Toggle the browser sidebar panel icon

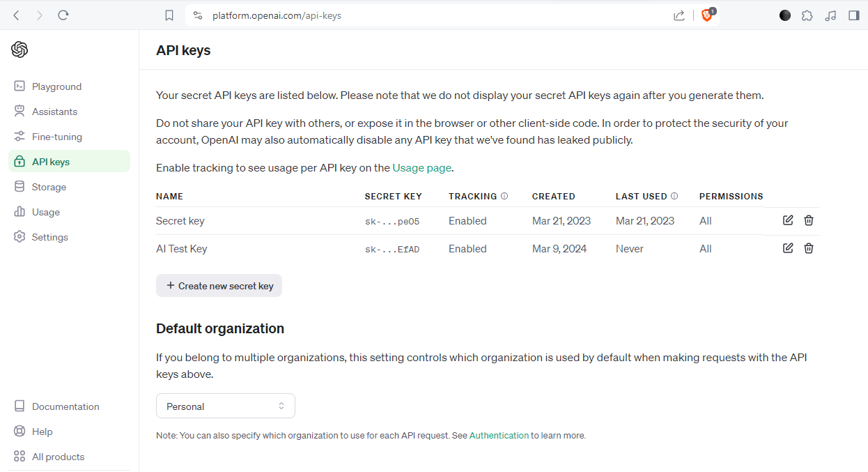point(853,15)
